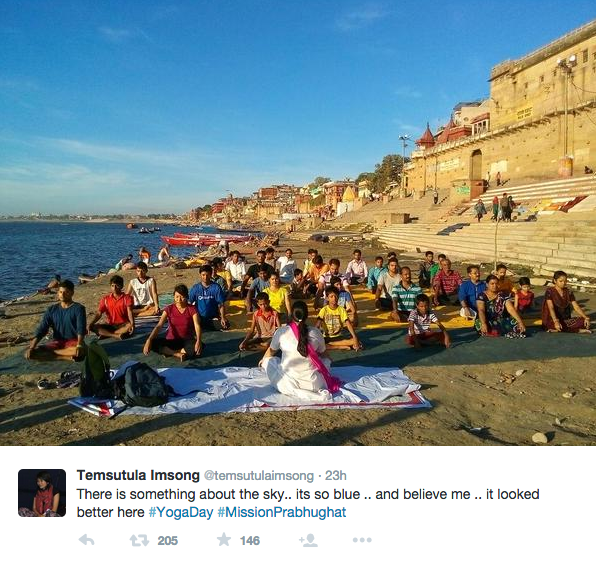The image size is (596, 569).
Task: Open the #MissionPrabhughat hashtag link
Action: coord(282,512)
